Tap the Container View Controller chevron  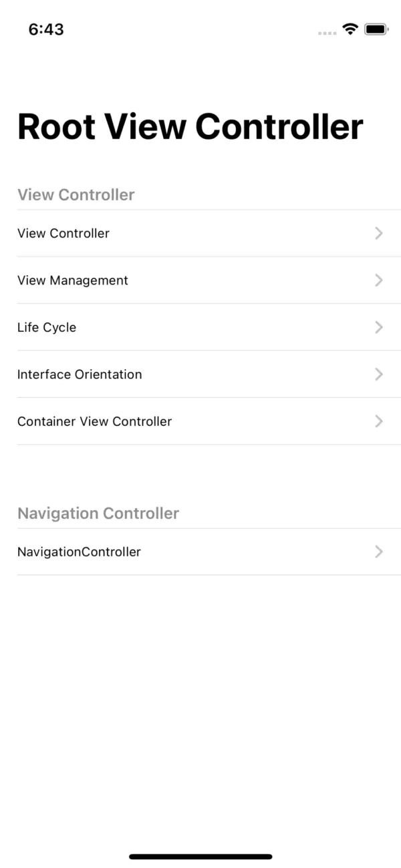379,421
